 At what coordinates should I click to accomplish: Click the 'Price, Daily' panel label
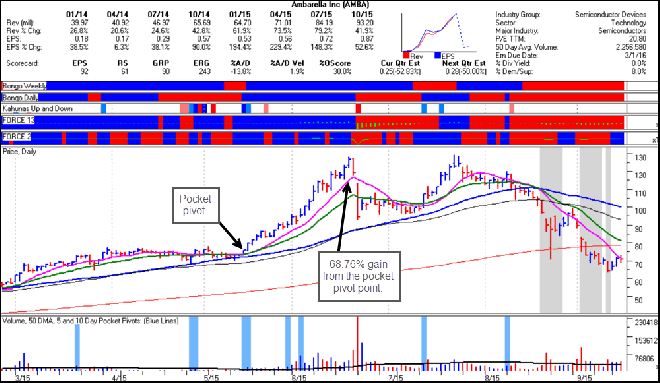[19, 151]
